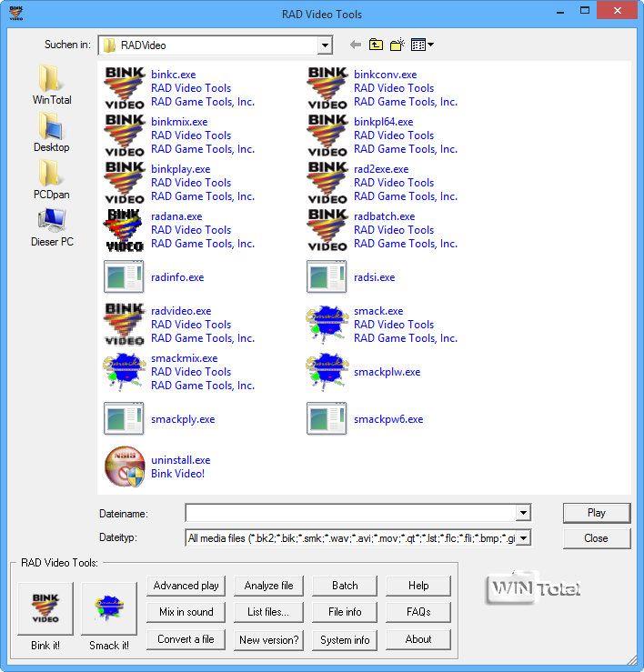This screenshot has height=672, width=644.
Task: Click the radbatch.exe file icon
Action: (x=327, y=230)
